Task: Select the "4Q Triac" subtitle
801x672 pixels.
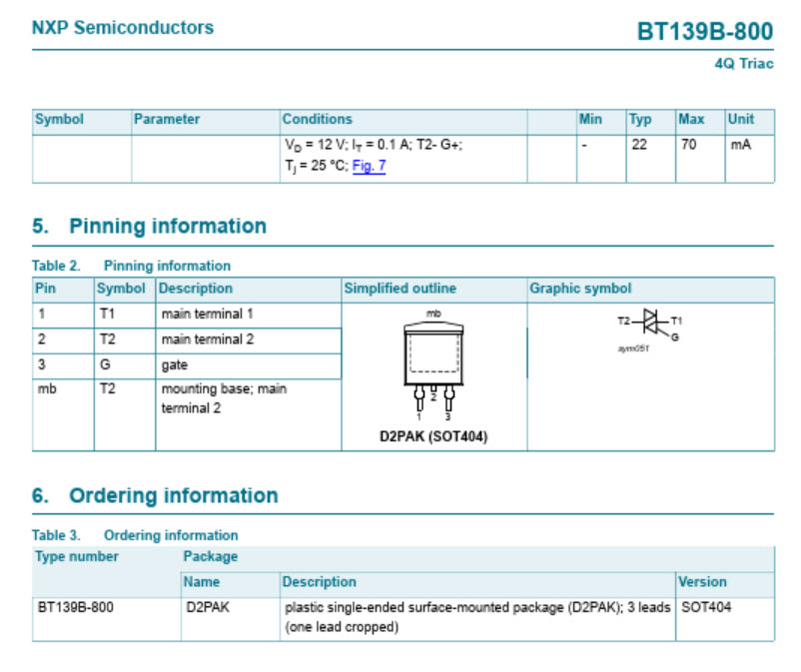Action: point(744,64)
